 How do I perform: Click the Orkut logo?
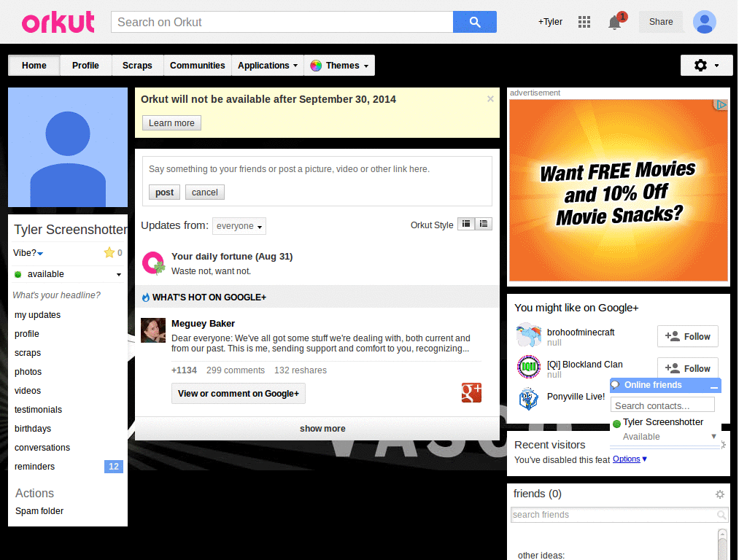(x=58, y=23)
